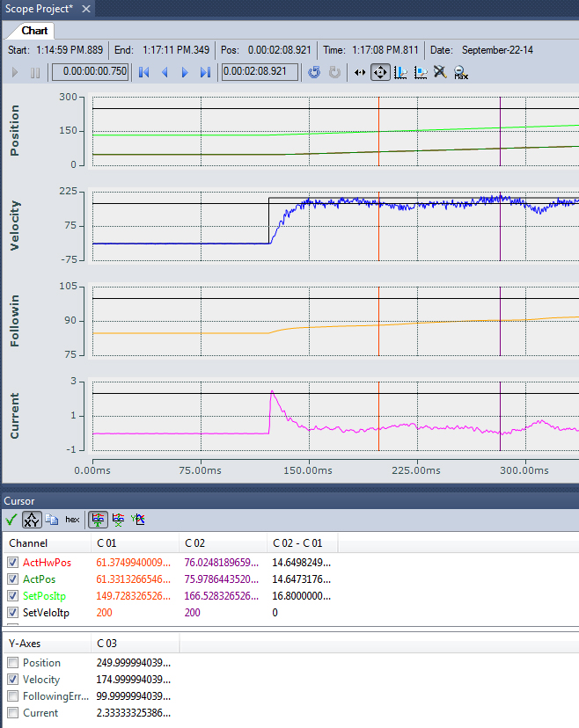Image resolution: width=579 pixels, height=728 pixels.
Task: Toggle hex display of cursor values
Action: pos(72,520)
